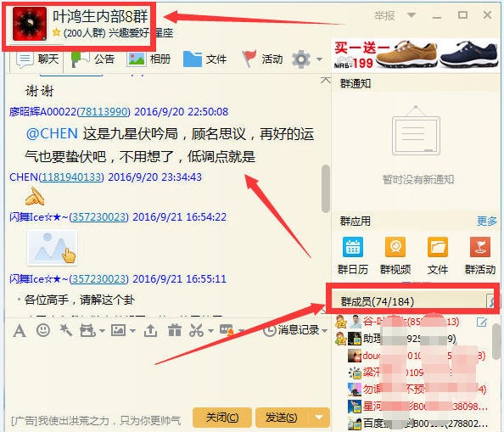Expand the send button options arrow

point(319,418)
